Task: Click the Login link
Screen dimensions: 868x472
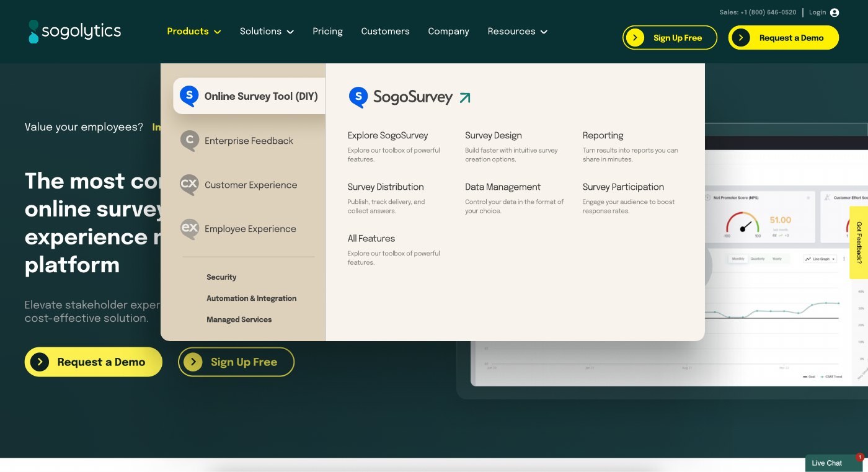Action: click(817, 12)
